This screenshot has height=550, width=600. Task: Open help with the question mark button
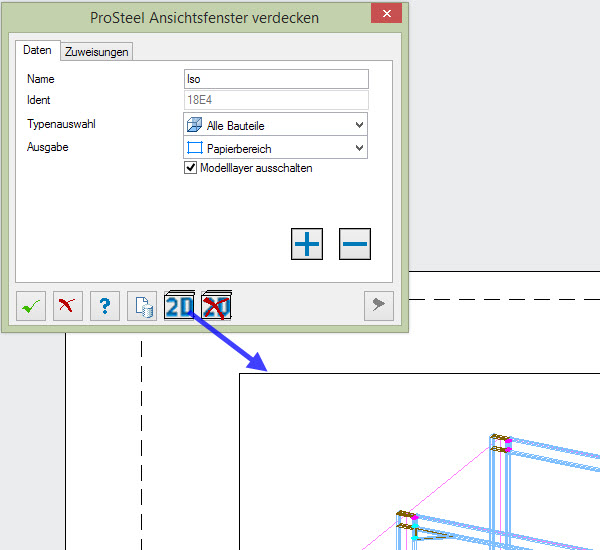pyautogui.click(x=105, y=306)
